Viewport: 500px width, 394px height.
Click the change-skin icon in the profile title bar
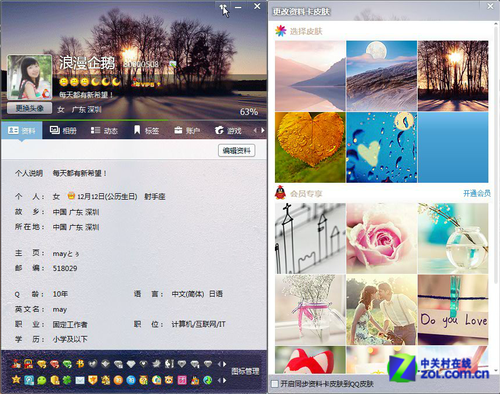pos(222,7)
